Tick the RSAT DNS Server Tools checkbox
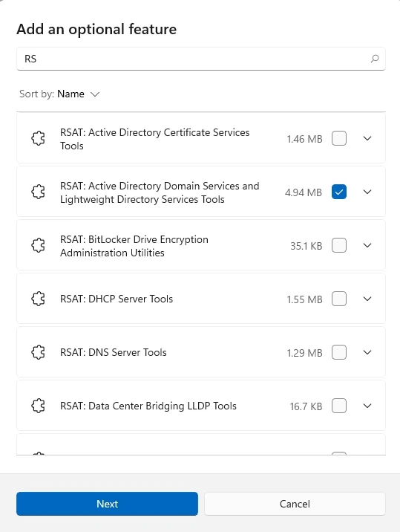 pyautogui.click(x=339, y=352)
